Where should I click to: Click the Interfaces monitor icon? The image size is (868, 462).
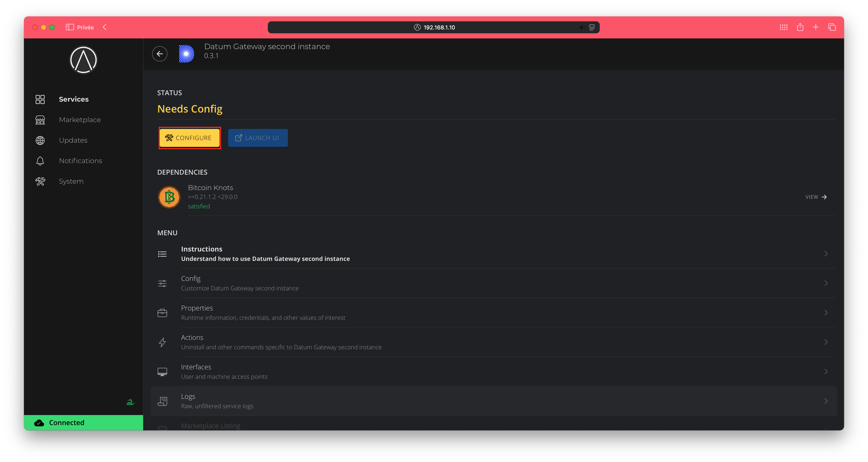point(162,372)
